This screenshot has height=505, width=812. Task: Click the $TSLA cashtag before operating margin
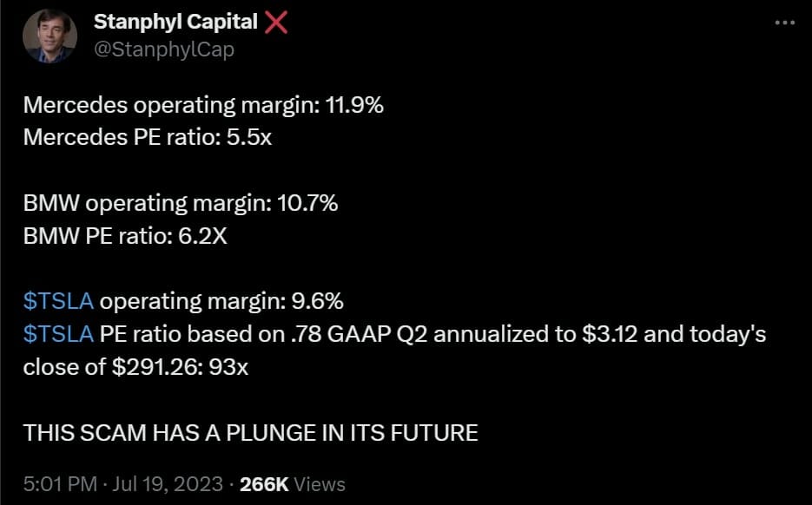coord(58,301)
